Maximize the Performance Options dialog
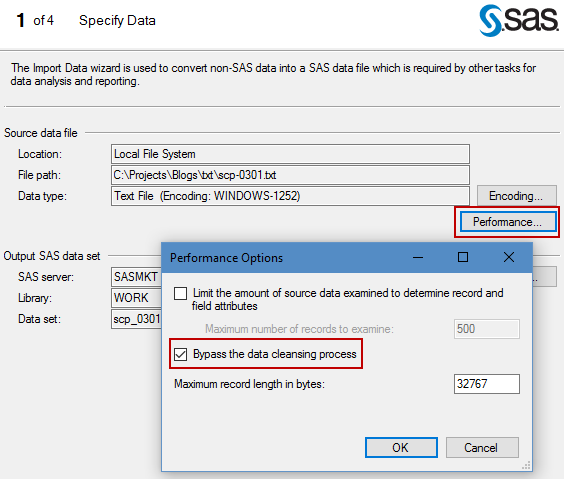Viewport: 564px width, 479px height. pos(463,257)
